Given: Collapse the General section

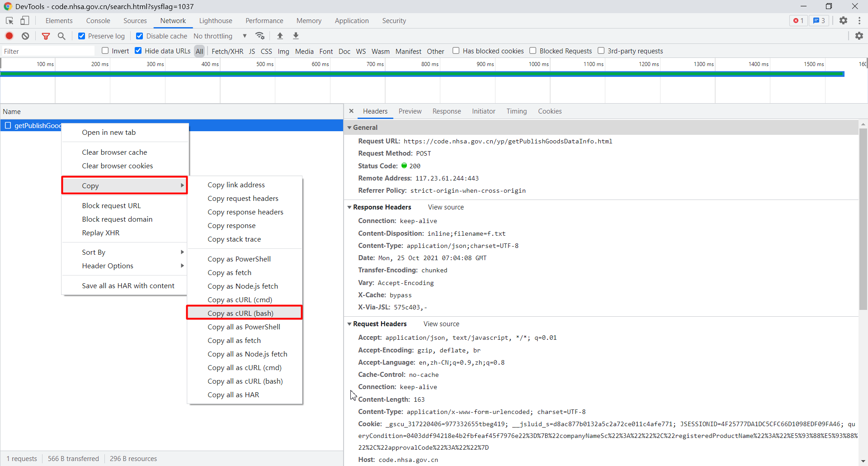Looking at the screenshot, I should [350, 128].
